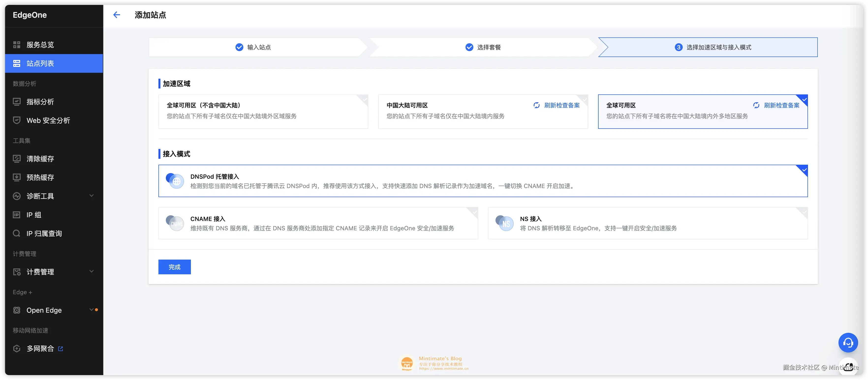Click the 完成 button
Image resolution: width=868 pixels, height=380 pixels.
coord(174,267)
